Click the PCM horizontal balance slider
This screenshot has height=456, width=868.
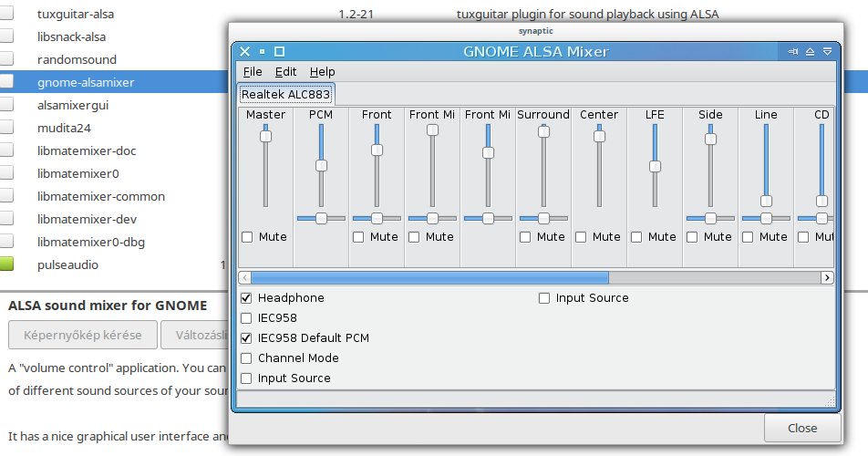321,219
